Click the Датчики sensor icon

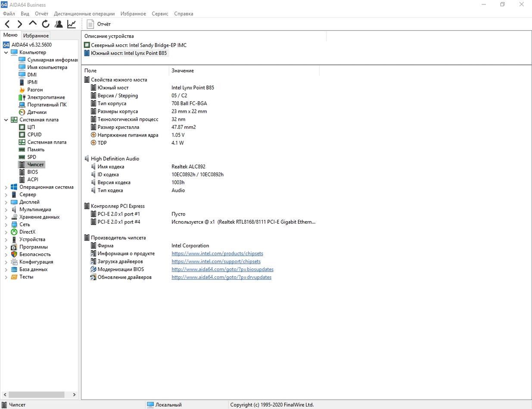click(22, 112)
